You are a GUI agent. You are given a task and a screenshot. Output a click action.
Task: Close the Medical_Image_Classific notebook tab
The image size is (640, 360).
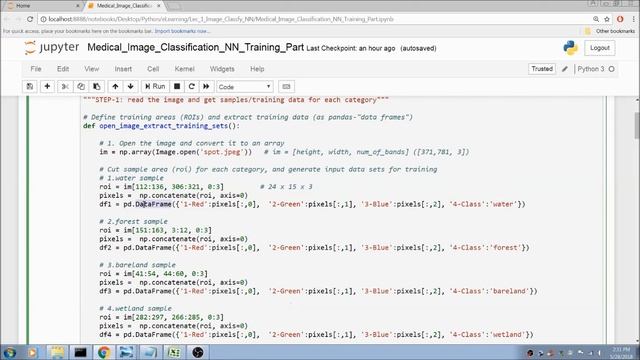coord(159,6)
